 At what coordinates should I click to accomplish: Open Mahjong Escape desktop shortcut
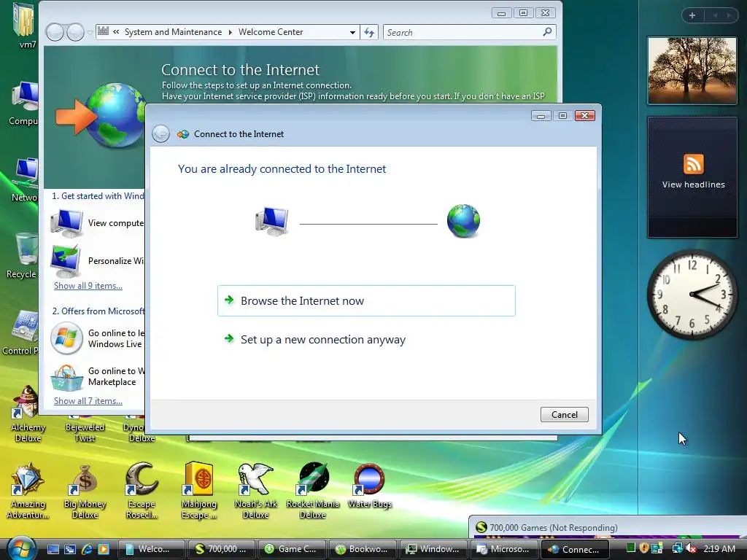point(198,491)
